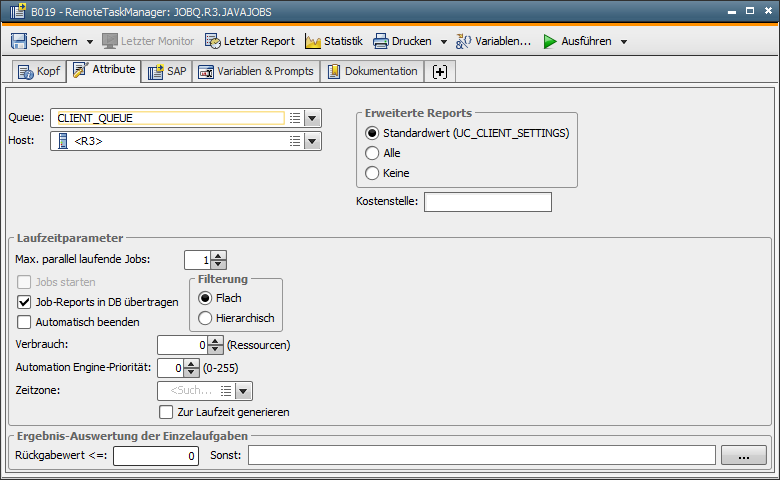Image resolution: width=780 pixels, height=480 pixels.
Task: Click the Kostenstelle input field
Action: 488,202
